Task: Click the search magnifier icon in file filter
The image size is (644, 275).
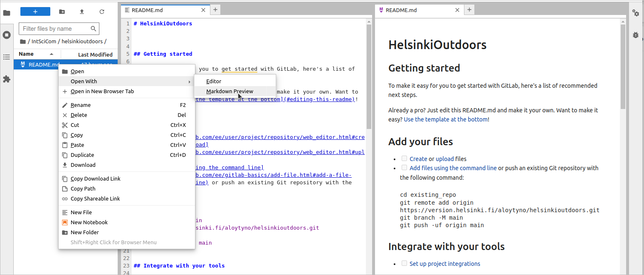Action: 94,29
